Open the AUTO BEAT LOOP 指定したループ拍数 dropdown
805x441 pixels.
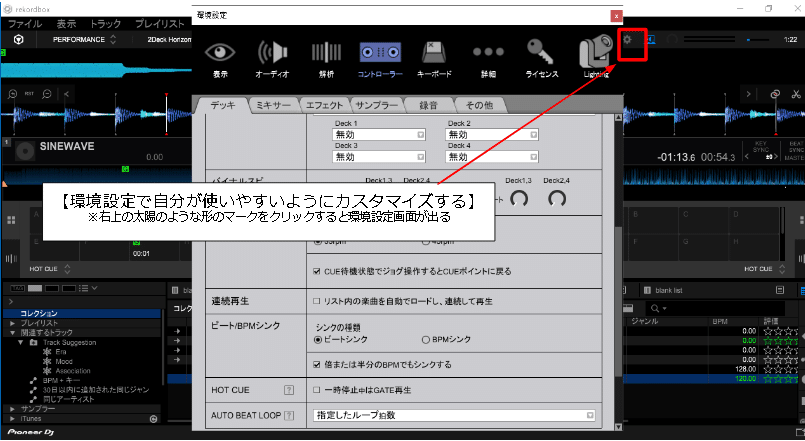[x=454, y=415]
